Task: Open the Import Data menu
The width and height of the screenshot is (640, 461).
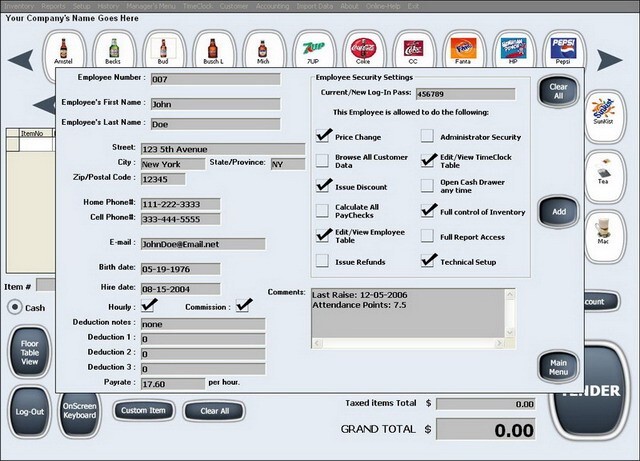Action: tap(315, 6)
